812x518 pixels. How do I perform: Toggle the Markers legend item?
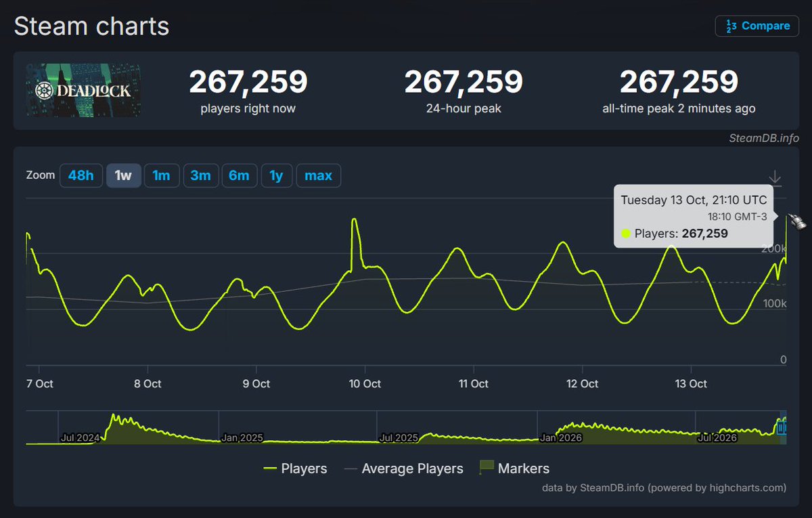coord(514,468)
